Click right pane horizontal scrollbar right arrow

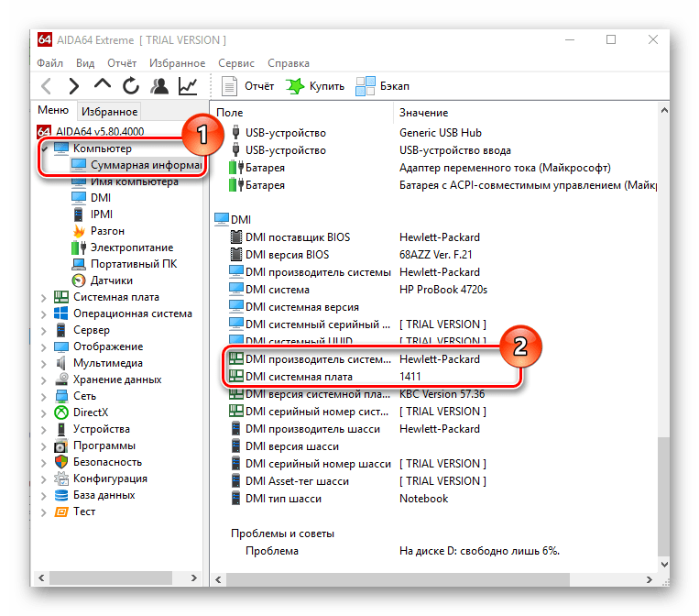pos(649,579)
